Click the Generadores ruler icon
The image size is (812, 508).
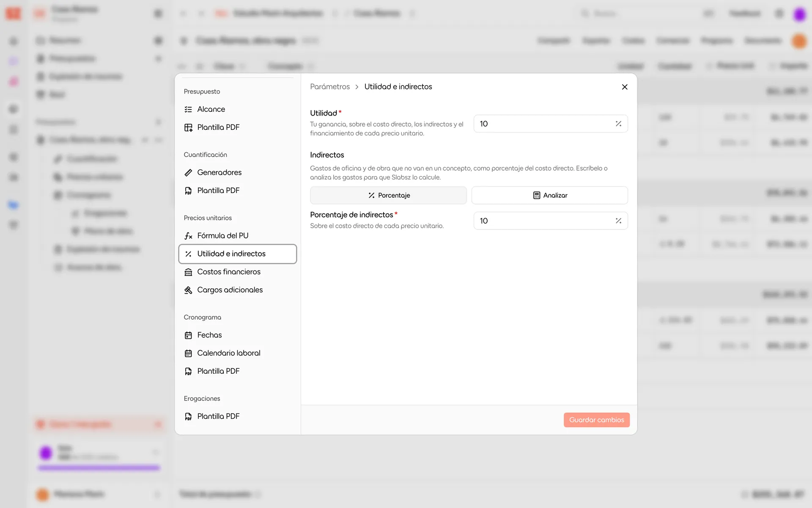[188, 172]
